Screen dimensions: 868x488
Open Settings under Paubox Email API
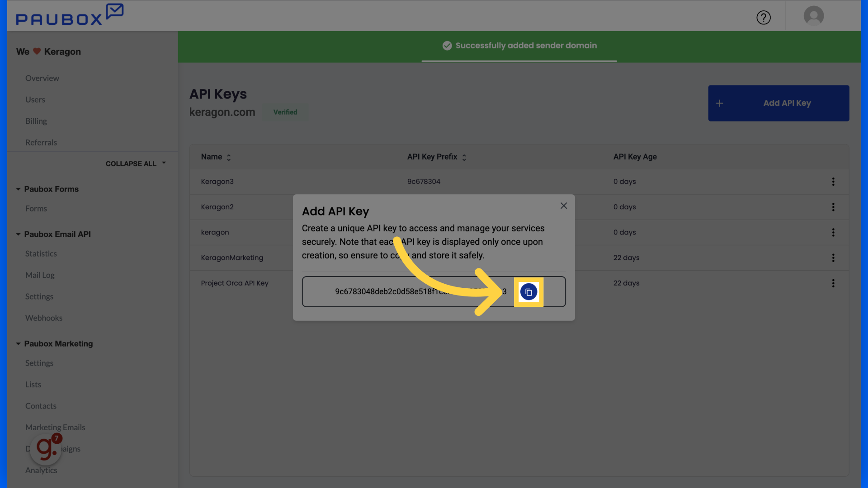[x=39, y=296]
